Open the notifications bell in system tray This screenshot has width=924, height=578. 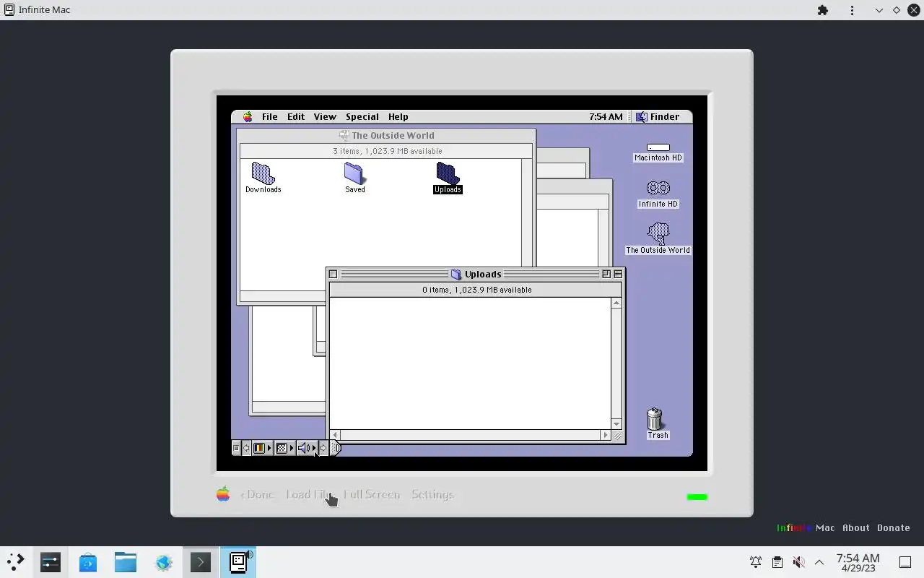pyautogui.click(x=756, y=562)
